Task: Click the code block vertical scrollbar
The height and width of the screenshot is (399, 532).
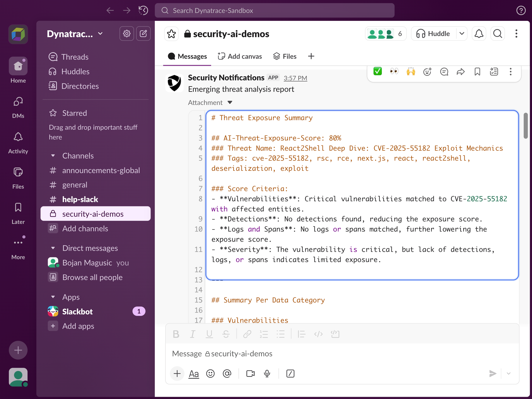Action: click(526, 126)
